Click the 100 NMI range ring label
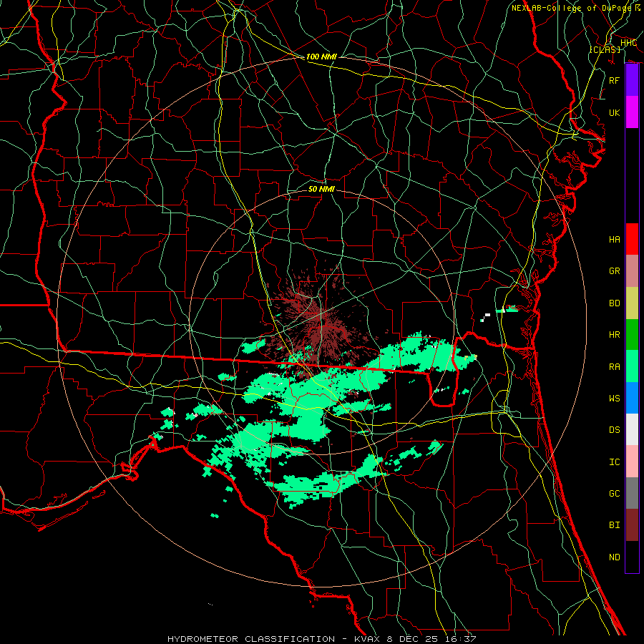 click(321, 57)
